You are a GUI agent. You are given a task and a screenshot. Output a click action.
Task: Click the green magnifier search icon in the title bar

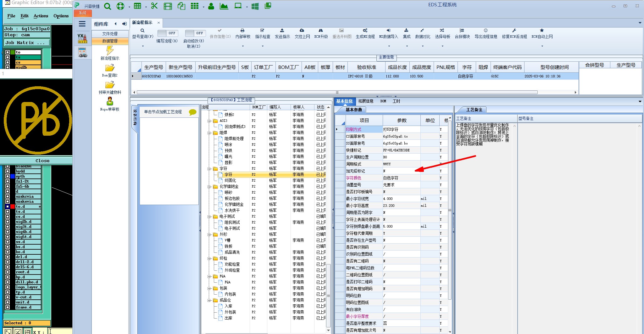[x=108, y=6]
